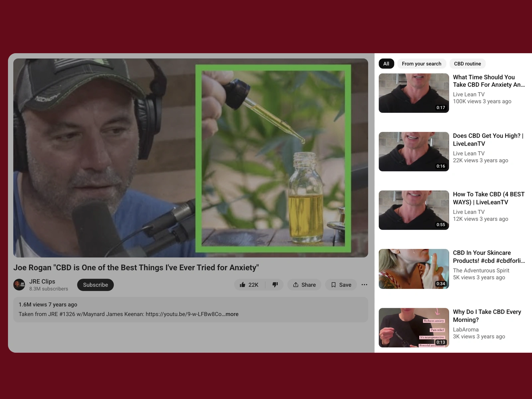
Task: Save video to a playlist
Action: click(341, 285)
